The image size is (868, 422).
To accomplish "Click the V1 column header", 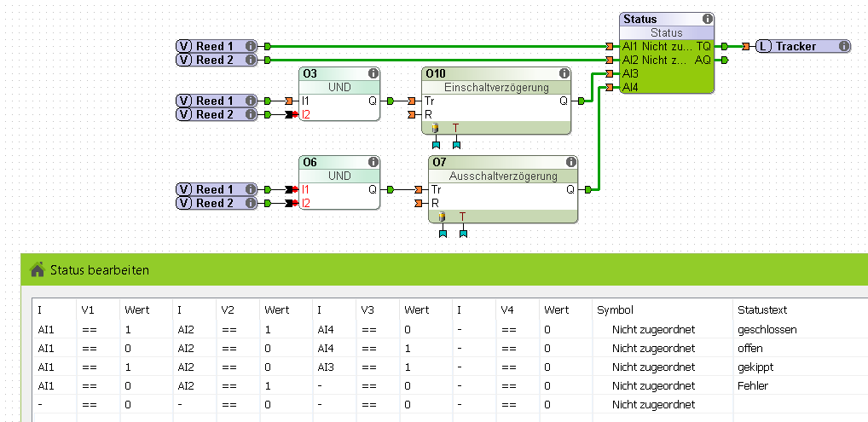I will pyautogui.click(x=88, y=310).
